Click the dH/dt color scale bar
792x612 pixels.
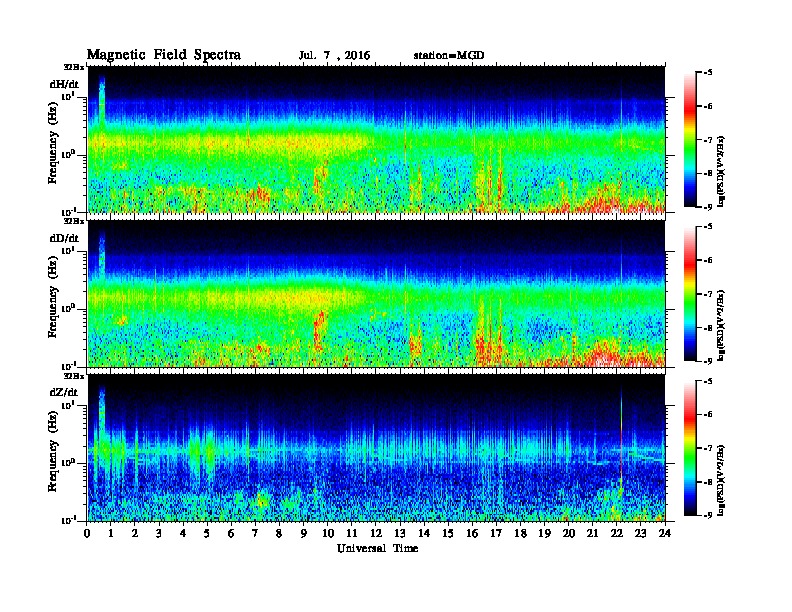tap(689, 140)
